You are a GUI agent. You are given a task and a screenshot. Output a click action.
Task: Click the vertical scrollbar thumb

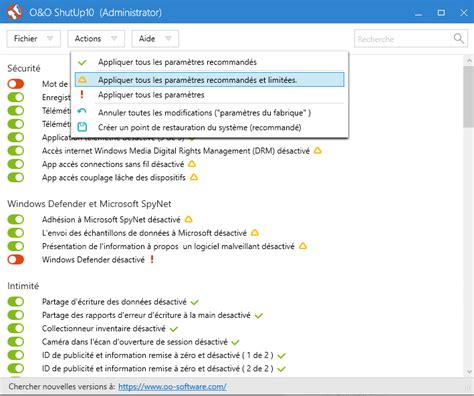click(469, 97)
